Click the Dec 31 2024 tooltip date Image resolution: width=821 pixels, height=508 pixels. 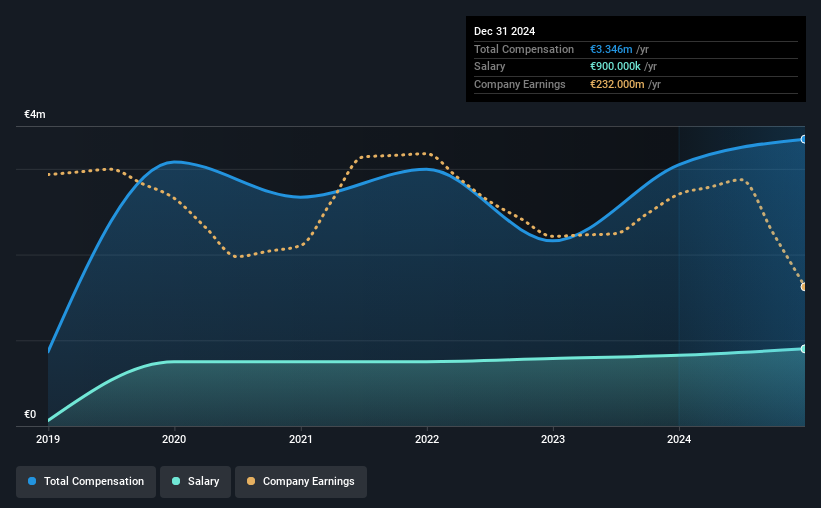click(504, 31)
